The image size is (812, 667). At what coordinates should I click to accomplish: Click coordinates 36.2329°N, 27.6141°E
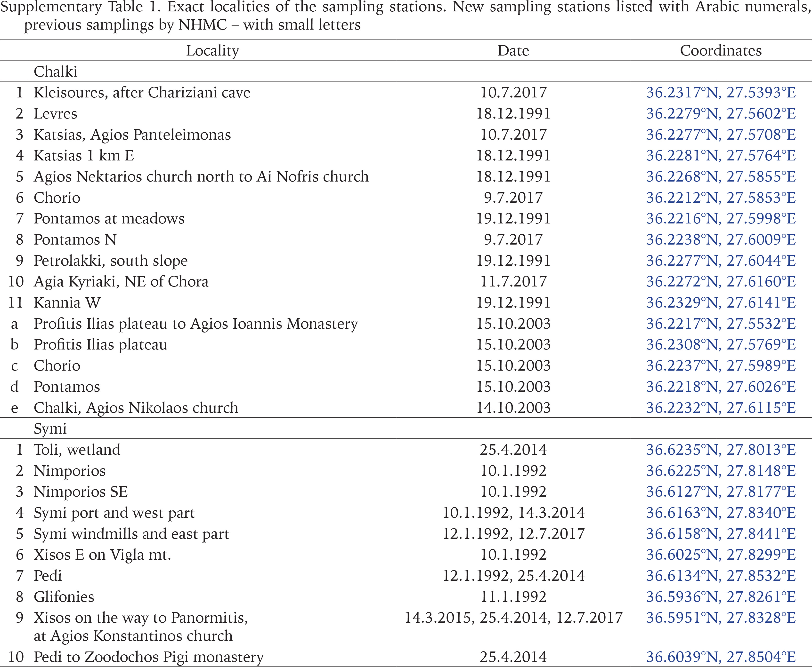(721, 303)
